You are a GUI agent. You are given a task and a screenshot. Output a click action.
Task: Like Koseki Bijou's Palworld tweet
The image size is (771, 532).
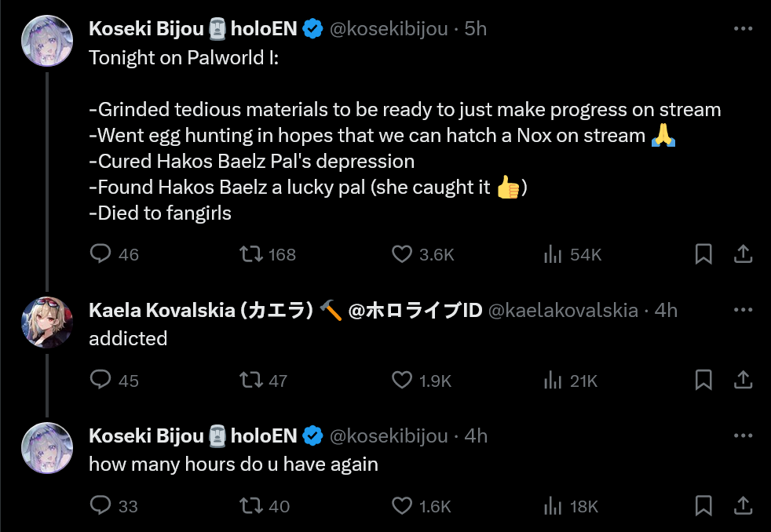tap(402, 253)
